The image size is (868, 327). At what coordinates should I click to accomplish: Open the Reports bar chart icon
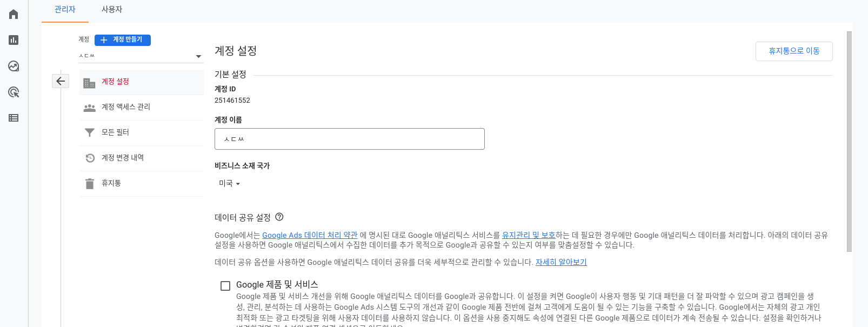[x=14, y=40]
